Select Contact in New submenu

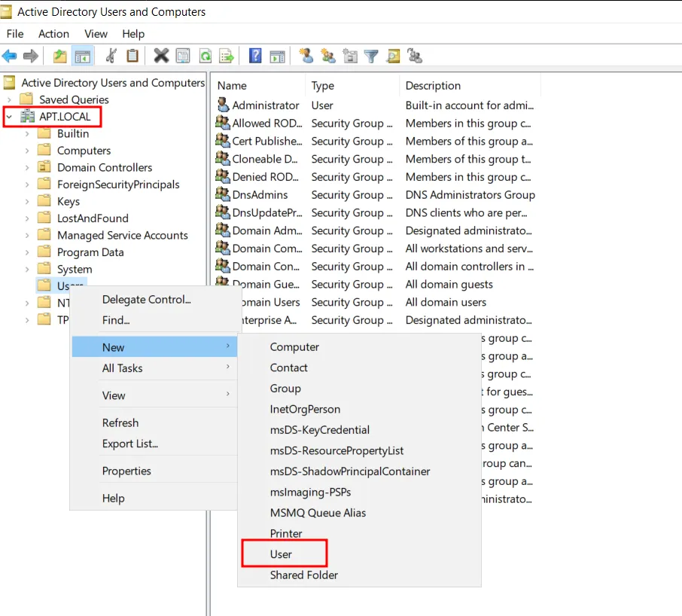point(359,367)
